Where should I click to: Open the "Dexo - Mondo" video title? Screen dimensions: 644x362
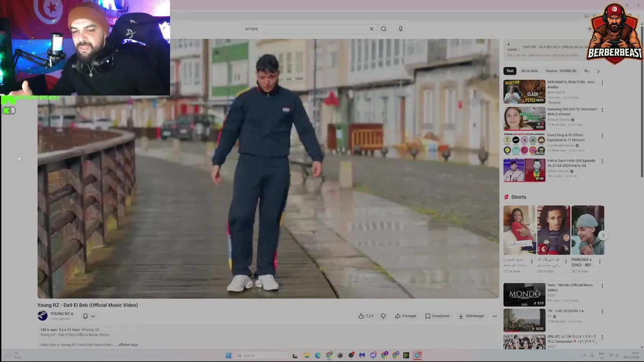click(570, 288)
